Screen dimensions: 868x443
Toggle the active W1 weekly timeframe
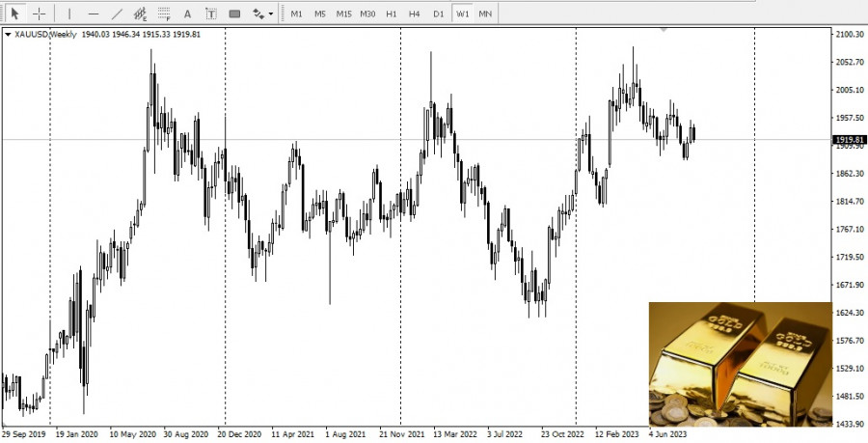(462, 14)
